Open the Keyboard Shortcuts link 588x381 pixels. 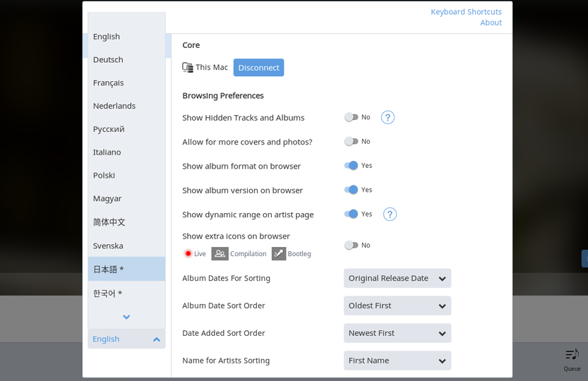466,12
